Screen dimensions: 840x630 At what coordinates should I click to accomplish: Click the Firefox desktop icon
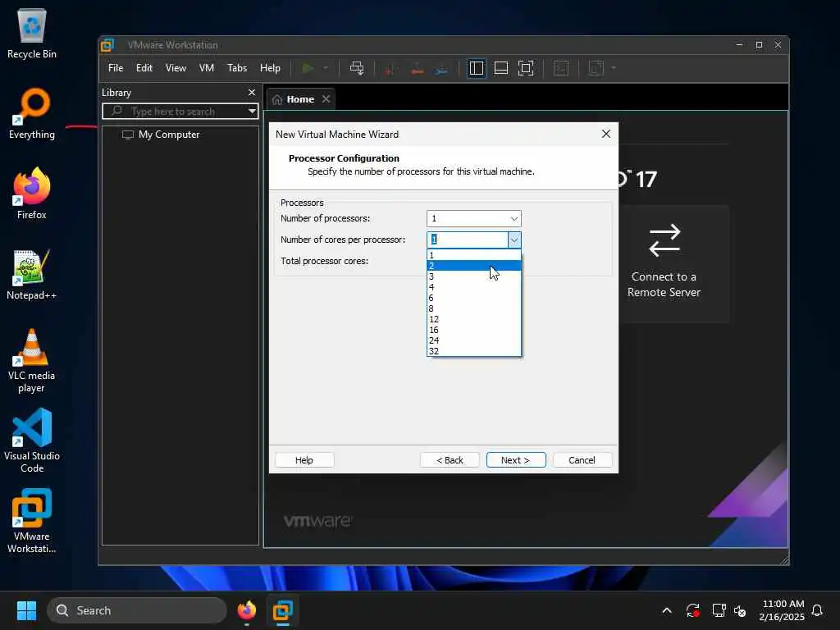point(32,194)
